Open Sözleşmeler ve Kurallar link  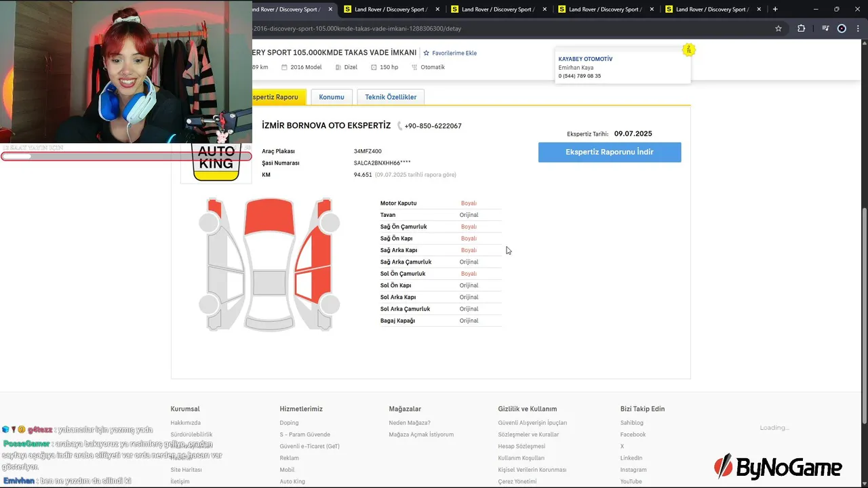pos(529,434)
